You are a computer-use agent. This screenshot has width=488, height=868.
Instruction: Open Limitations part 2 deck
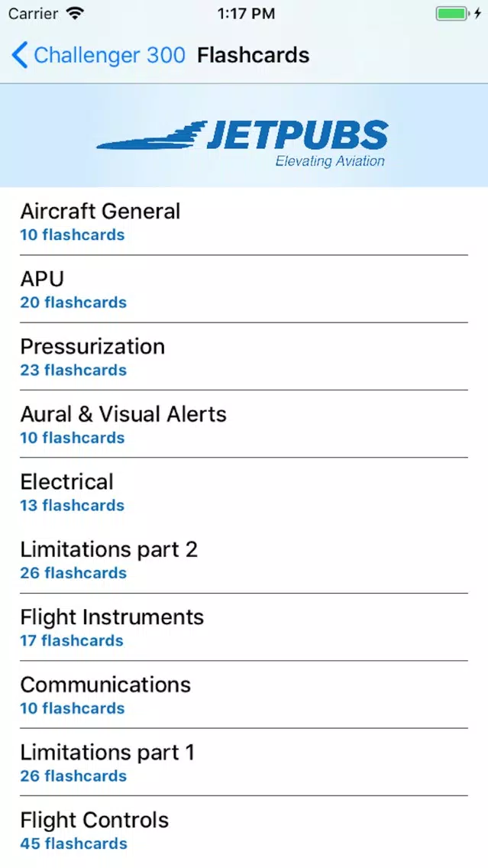pyautogui.click(x=244, y=559)
